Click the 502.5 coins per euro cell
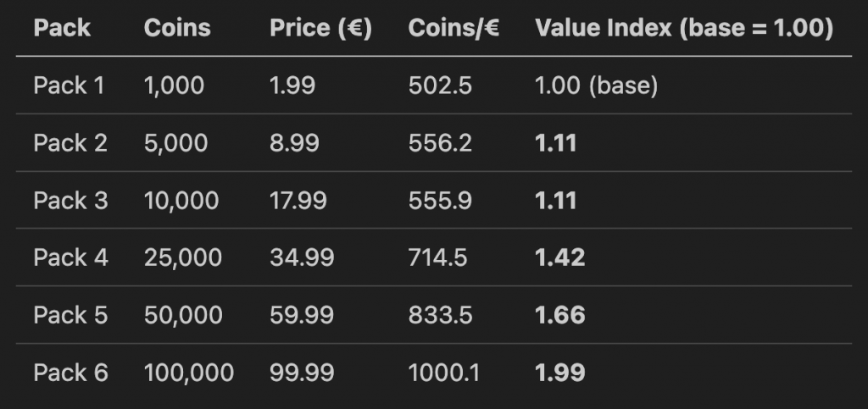868x409 pixels. point(440,86)
